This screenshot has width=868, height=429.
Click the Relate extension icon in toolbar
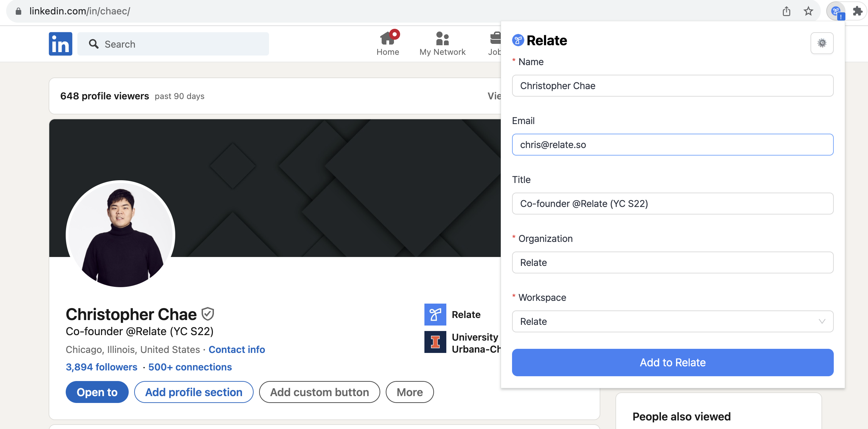coord(835,12)
